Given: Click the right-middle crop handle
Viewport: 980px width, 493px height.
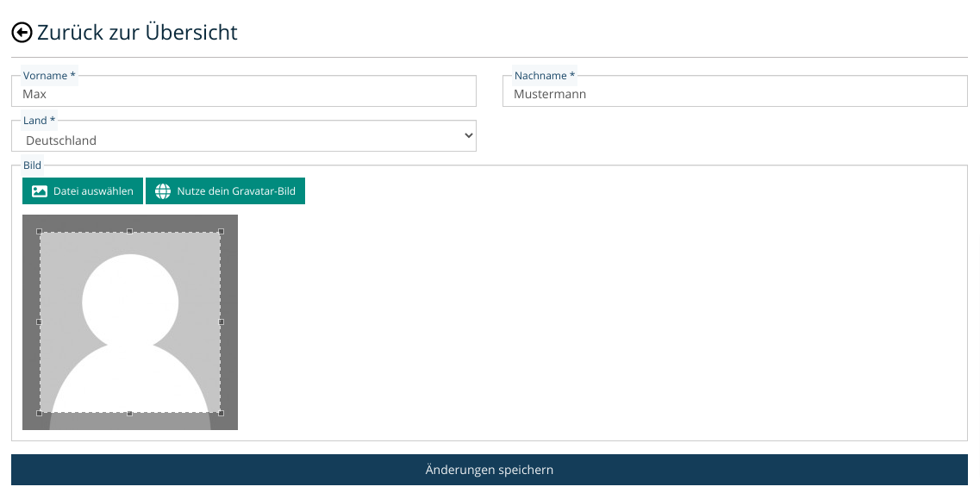Looking at the screenshot, I should [221, 321].
